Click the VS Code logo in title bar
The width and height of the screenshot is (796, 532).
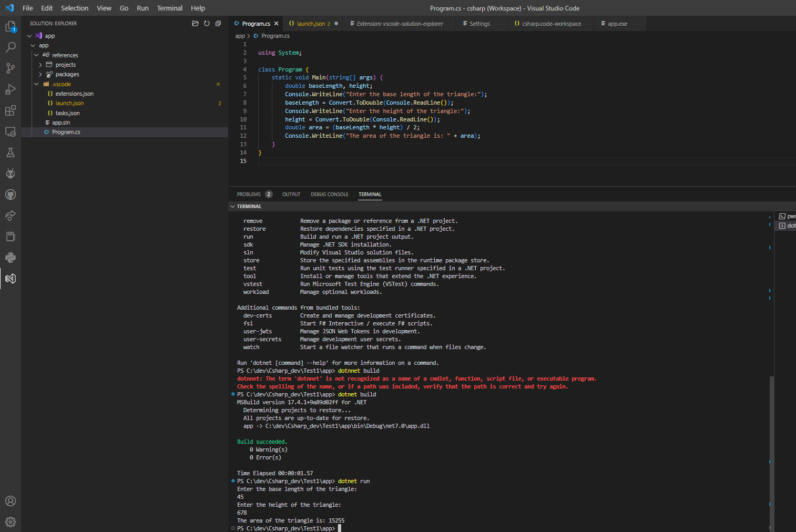click(x=9, y=8)
